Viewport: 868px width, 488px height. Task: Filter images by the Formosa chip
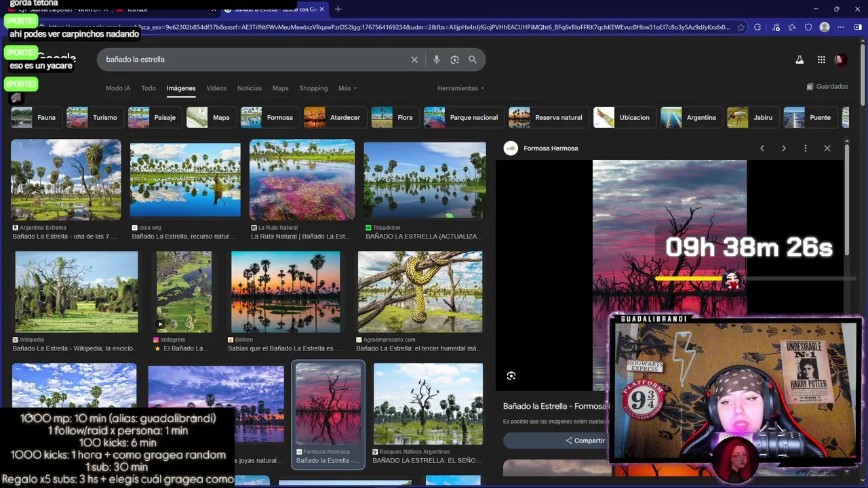269,117
